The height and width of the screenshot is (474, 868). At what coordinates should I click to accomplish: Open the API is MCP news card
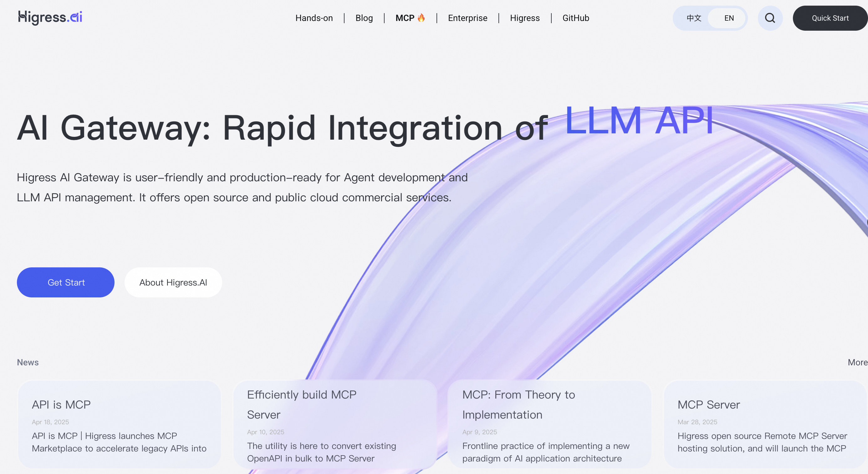pos(119,425)
